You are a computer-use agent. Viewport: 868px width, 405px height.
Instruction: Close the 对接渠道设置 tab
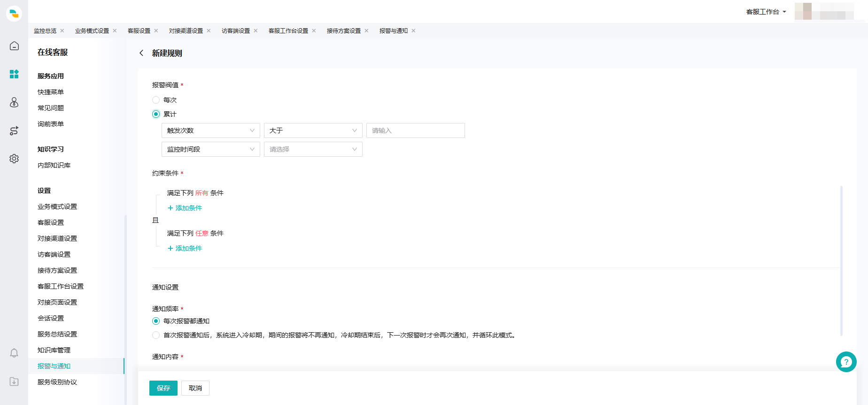[x=209, y=31]
